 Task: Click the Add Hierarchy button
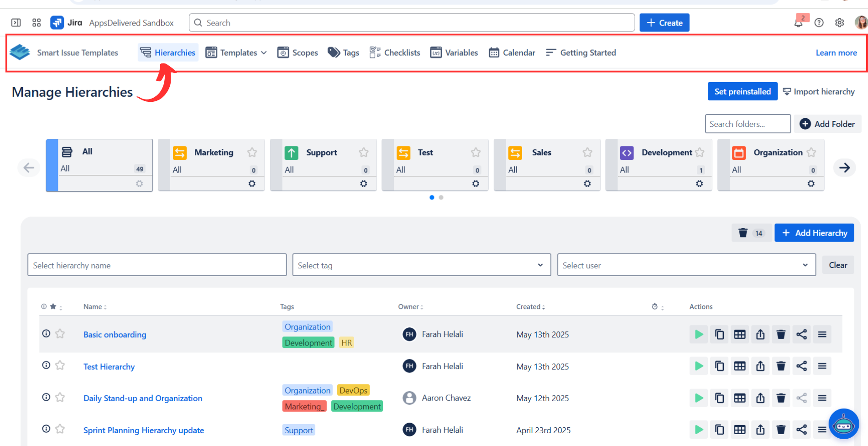[814, 233]
